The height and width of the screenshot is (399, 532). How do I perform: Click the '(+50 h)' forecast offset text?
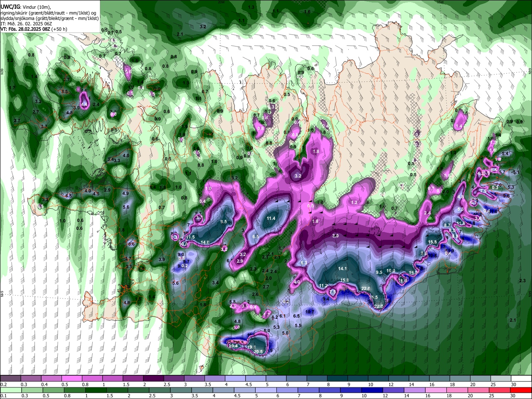tap(59, 30)
